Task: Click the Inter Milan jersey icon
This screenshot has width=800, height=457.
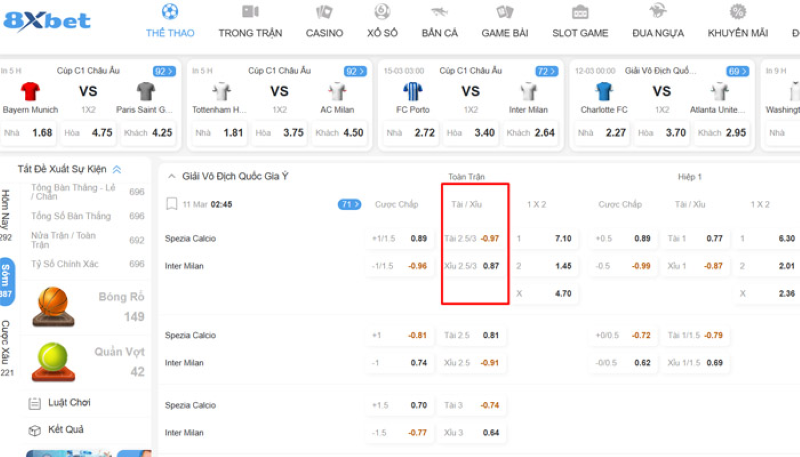Action: 528,91
